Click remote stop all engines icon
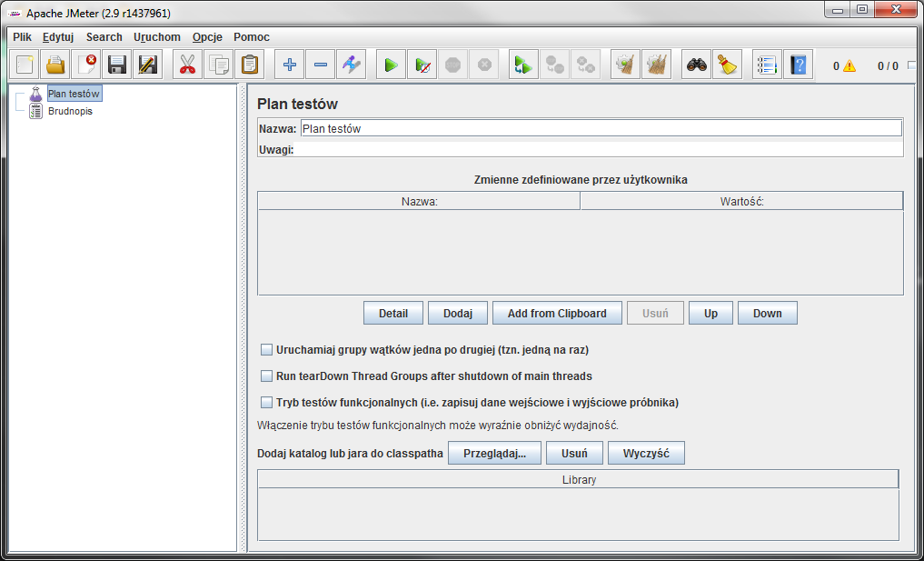Viewport: 924px width, 561px height. [554, 65]
